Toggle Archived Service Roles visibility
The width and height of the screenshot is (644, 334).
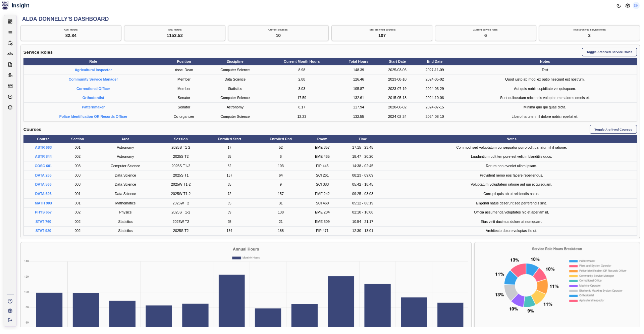coord(609,52)
